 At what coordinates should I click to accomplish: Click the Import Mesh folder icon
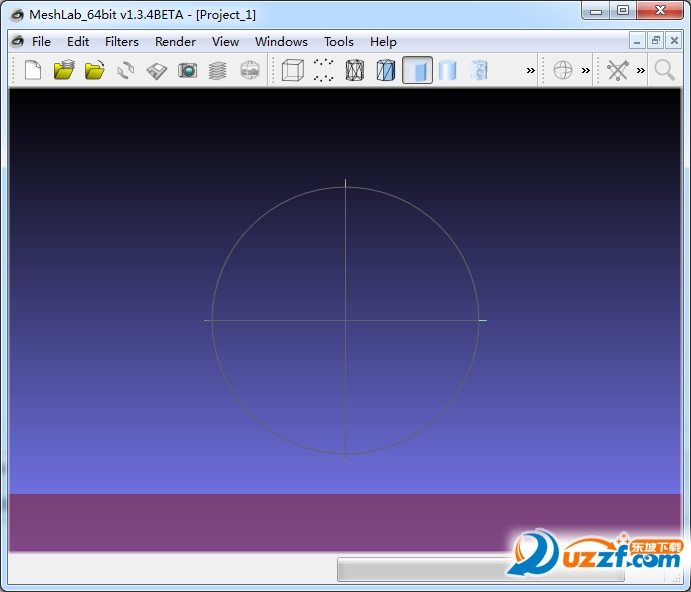tap(95, 70)
